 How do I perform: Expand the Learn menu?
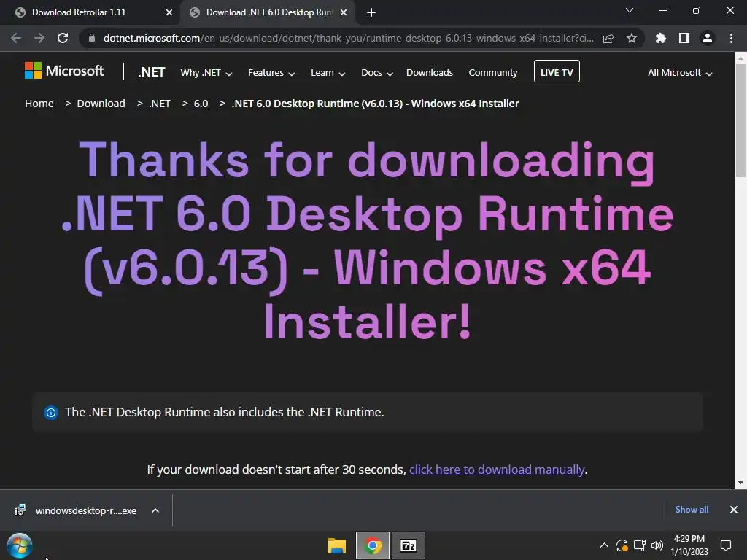tap(328, 73)
